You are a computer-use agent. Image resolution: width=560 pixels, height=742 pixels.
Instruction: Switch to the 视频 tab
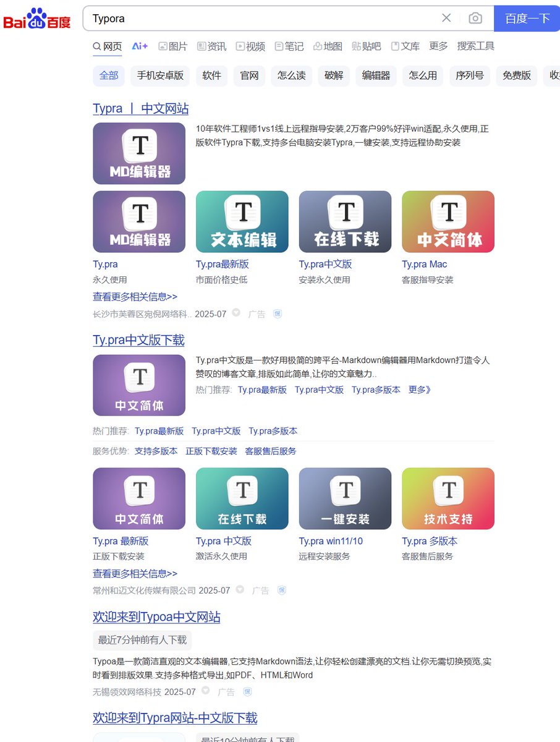coord(251,46)
